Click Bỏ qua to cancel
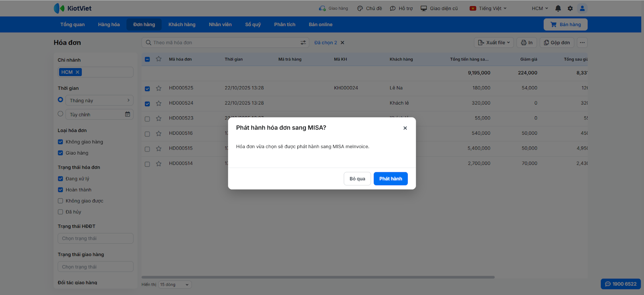The height and width of the screenshot is (295, 644). click(357, 179)
